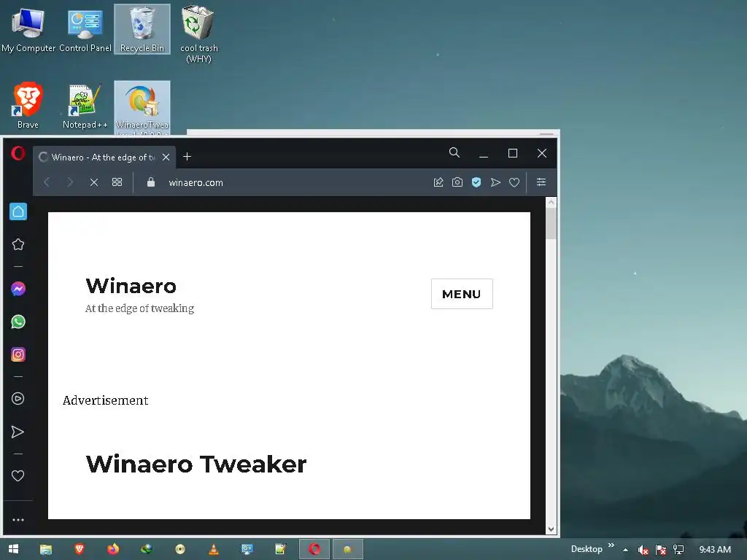Open the Winaero Tweaker heading link

click(196, 464)
